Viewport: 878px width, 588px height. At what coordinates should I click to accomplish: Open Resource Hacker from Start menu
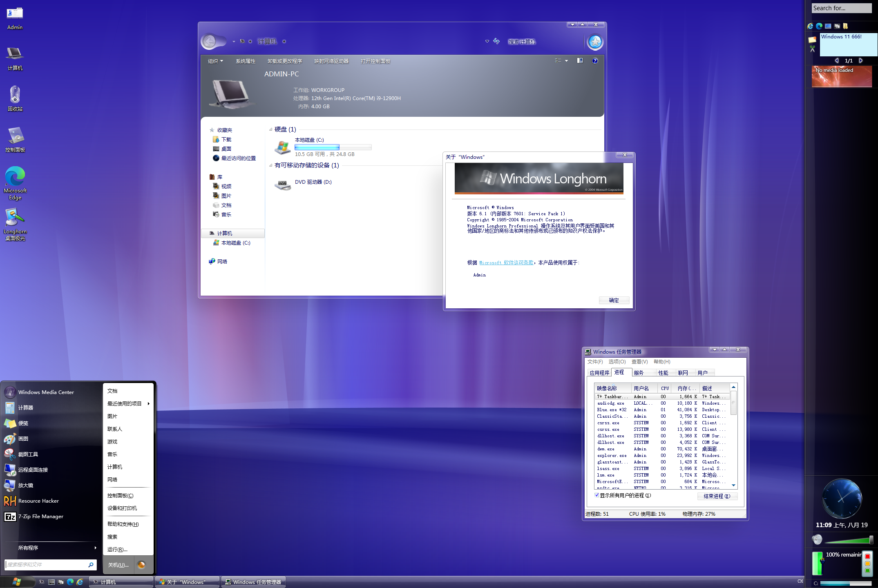(x=38, y=501)
